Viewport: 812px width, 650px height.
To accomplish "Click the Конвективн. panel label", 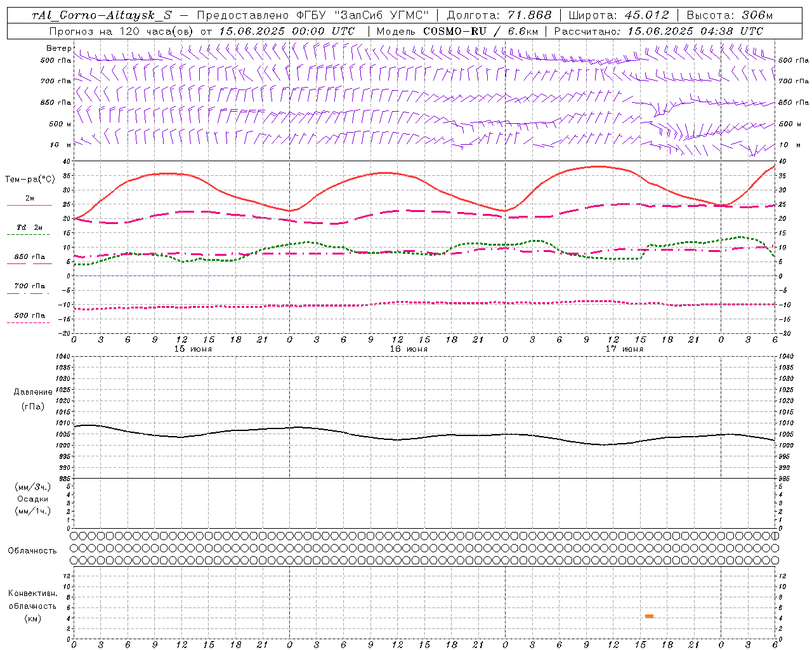I will pos(33,594).
